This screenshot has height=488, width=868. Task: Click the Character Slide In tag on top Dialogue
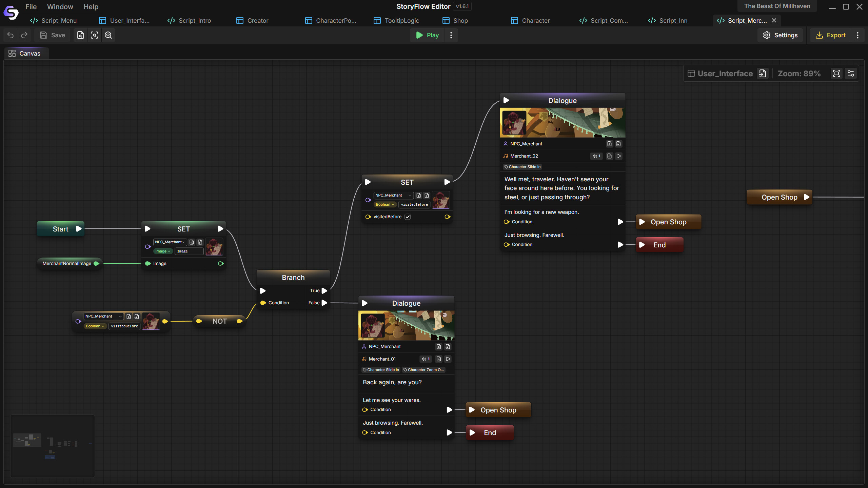(522, 167)
